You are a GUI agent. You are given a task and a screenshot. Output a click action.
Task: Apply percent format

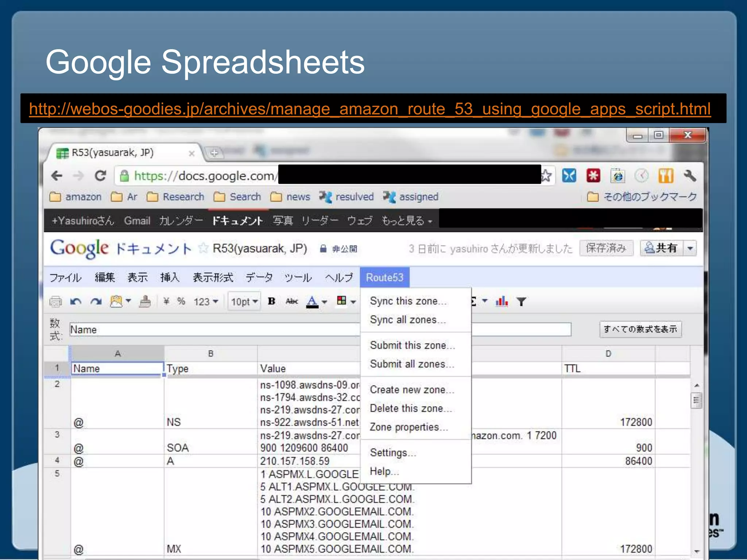click(x=181, y=301)
